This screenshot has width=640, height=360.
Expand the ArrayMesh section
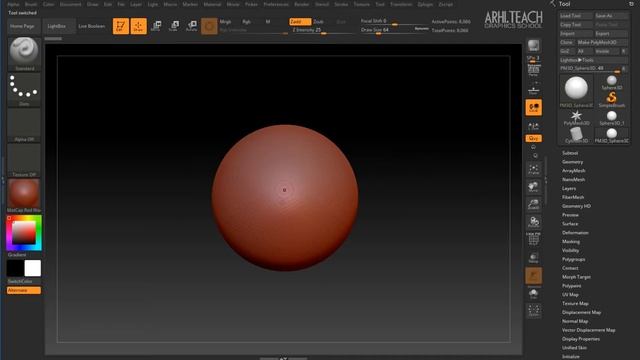(573, 171)
